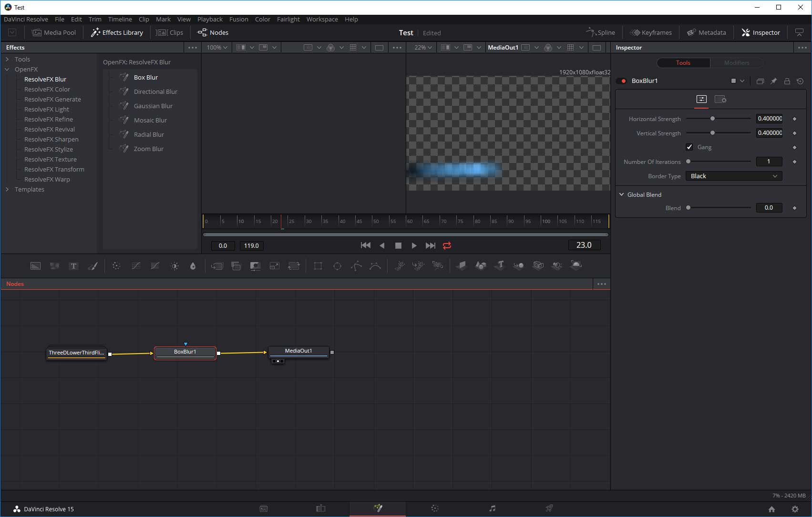812x517 pixels.
Task: Add a Color Curves node from toolbar
Action: click(x=136, y=266)
